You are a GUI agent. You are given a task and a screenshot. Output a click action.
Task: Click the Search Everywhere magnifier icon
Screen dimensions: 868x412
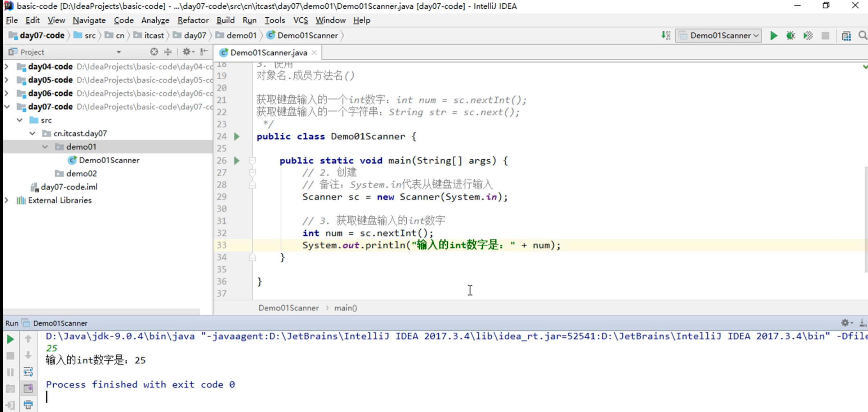tap(862, 35)
